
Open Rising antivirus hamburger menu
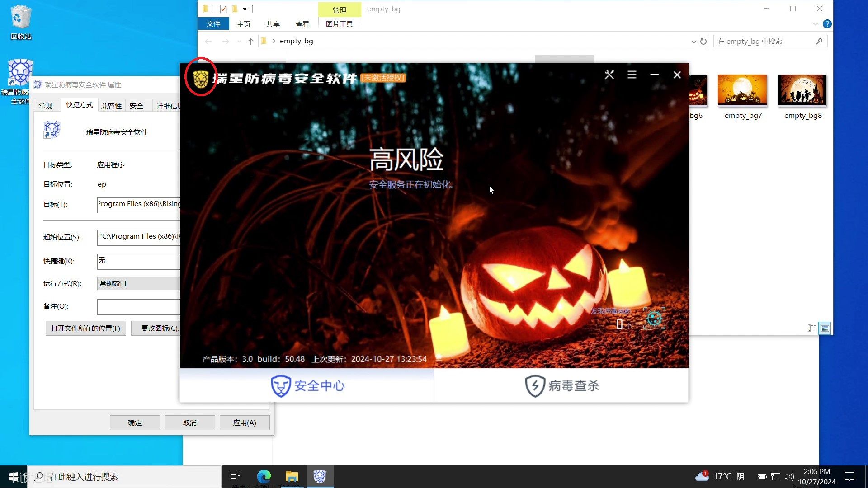(632, 75)
